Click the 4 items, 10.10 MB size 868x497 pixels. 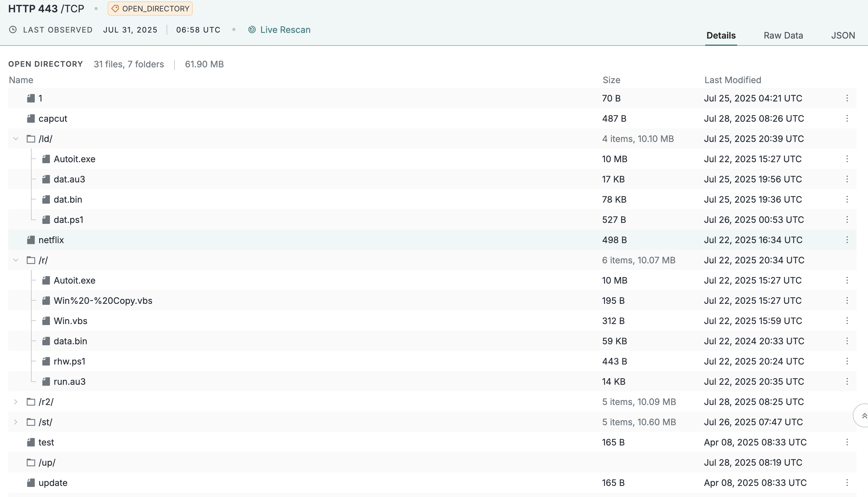pos(638,139)
